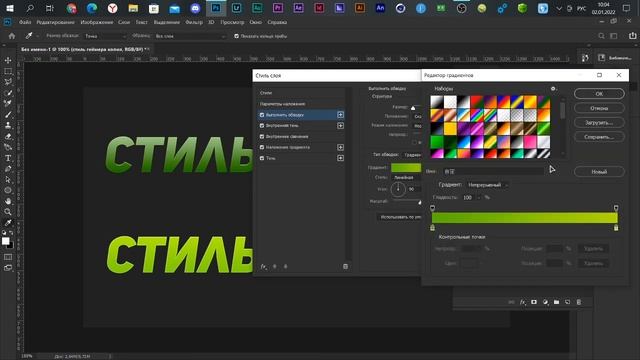Show hidden taskbar icons chevron
Viewport: 640px width, 360px height.
pos(559,8)
